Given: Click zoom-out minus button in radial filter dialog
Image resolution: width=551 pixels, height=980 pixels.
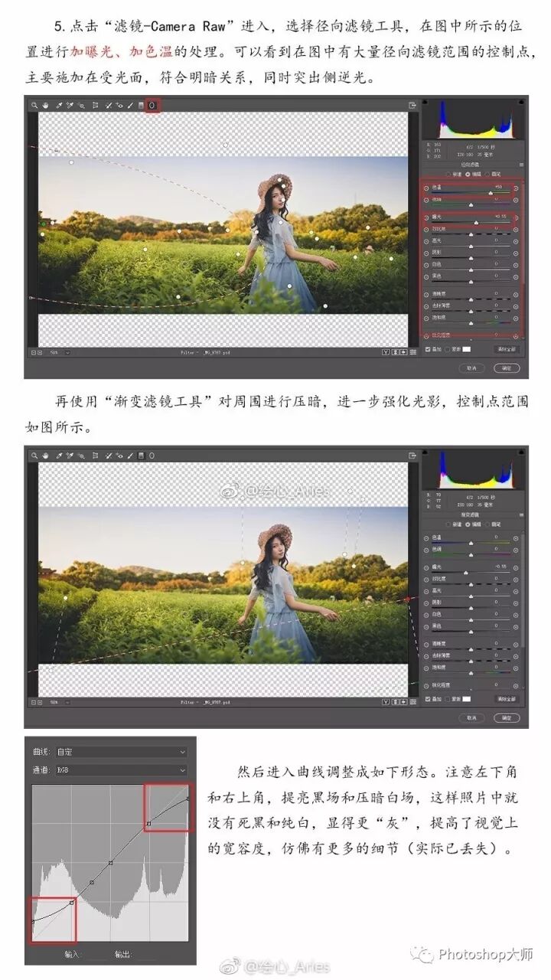Looking at the screenshot, I should 32,353.
